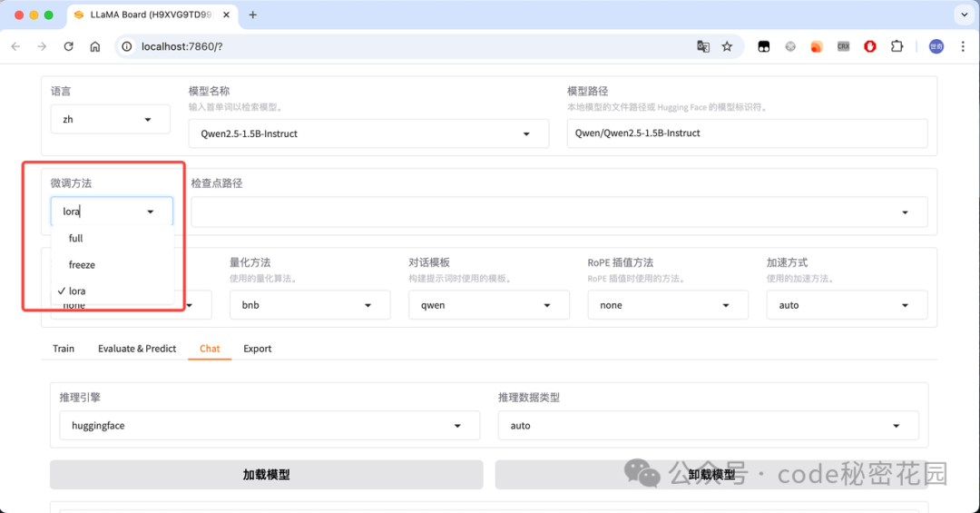Edit the 模型路径 text field
The width and height of the screenshot is (980, 513).
747,133
